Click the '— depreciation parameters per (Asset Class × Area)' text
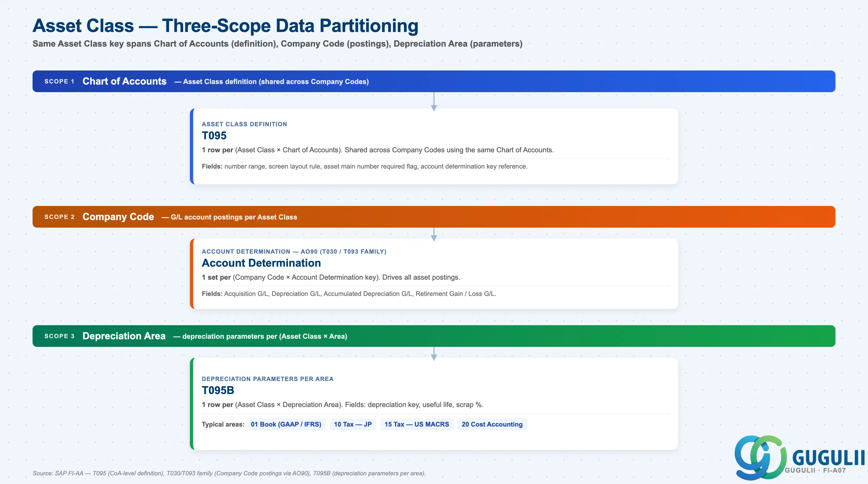Viewport: 868px width, 484px height. click(260, 336)
